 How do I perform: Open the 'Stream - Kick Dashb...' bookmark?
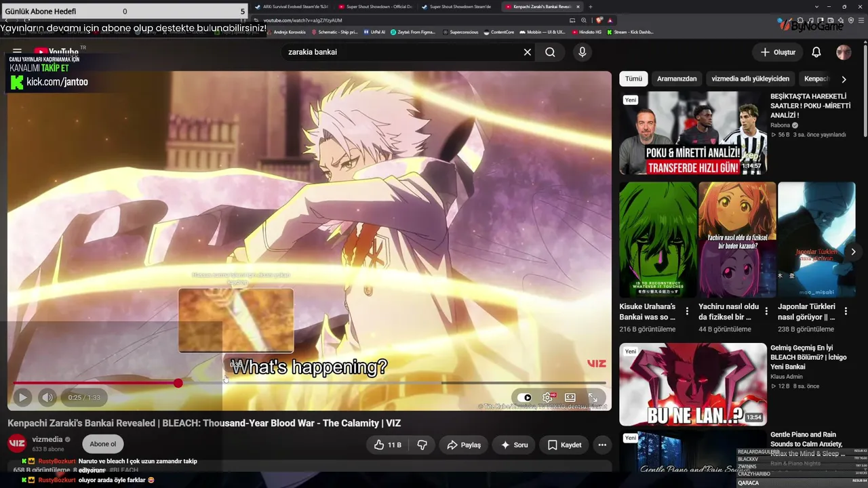(631, 32)
